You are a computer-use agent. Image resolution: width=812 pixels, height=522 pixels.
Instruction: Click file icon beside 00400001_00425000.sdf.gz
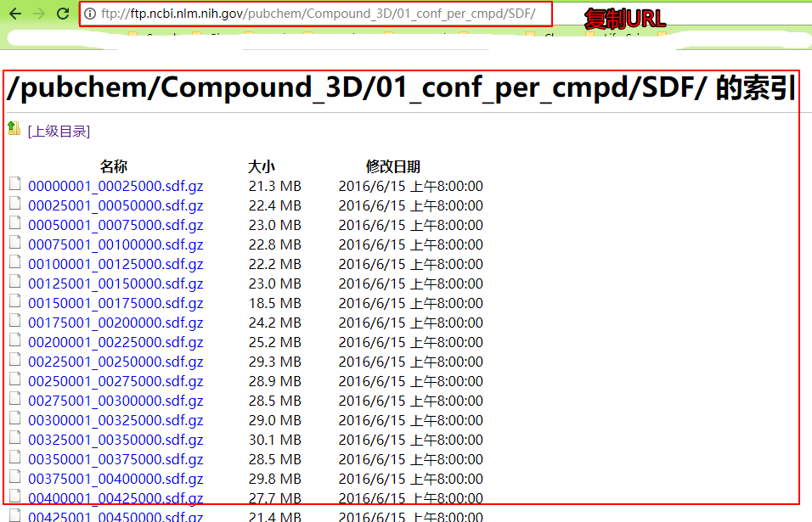15,496
